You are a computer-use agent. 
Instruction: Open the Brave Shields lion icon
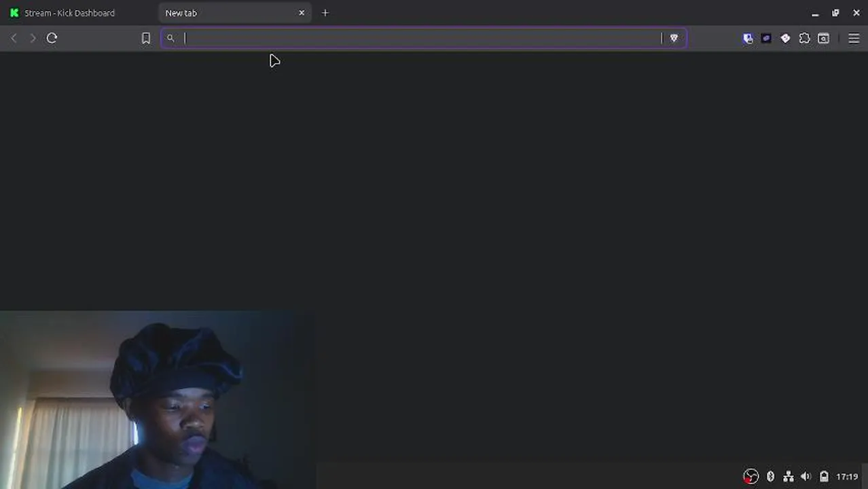point(674,38)
